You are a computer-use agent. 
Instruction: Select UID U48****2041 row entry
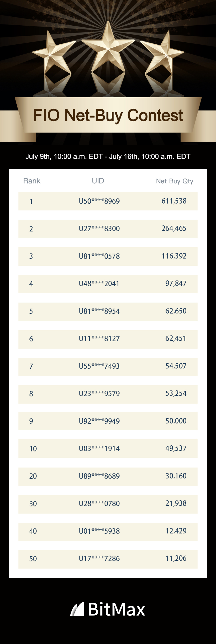click(99, 284)
